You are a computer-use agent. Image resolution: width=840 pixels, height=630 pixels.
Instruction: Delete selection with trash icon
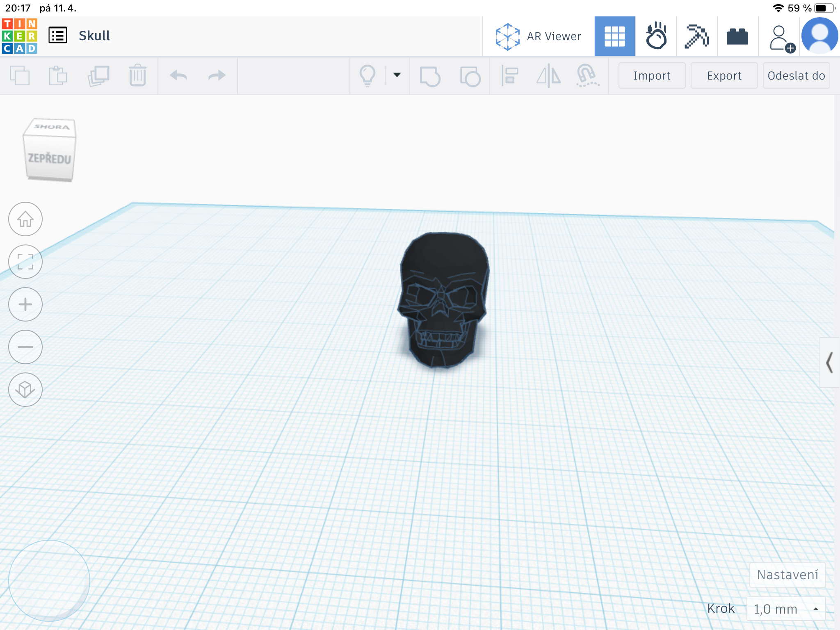pyautogui.click(x=137, y=75)
